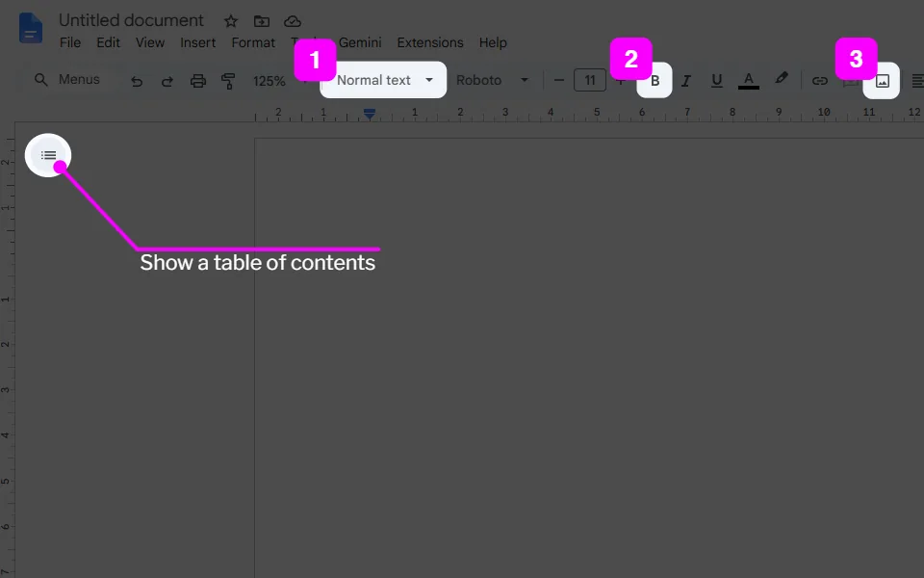Open the Docs home logo
This screenshot has width=924, height=578.
coord(31,28)
